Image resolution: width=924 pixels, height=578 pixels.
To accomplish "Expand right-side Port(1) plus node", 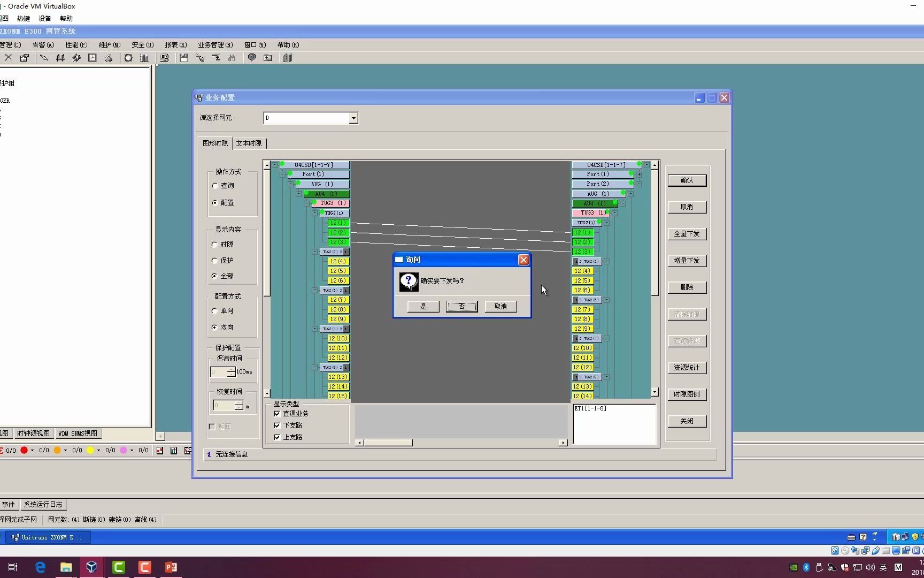I will 638,174.
